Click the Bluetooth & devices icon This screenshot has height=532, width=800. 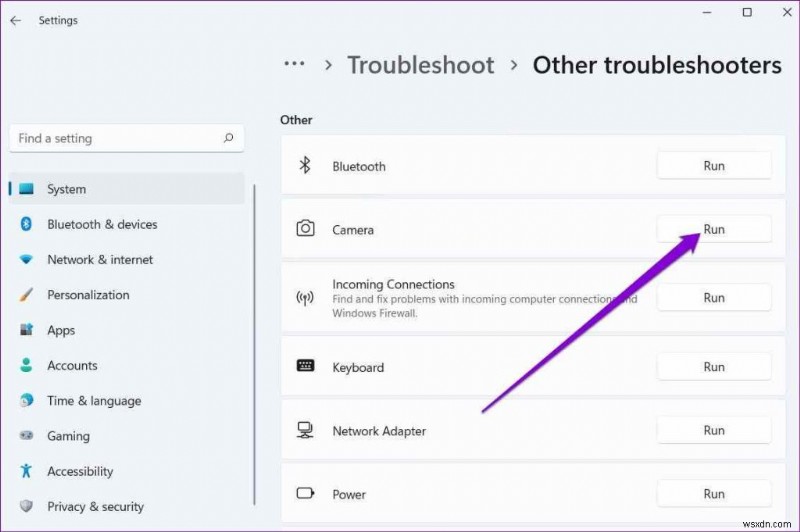pos(26,224)
